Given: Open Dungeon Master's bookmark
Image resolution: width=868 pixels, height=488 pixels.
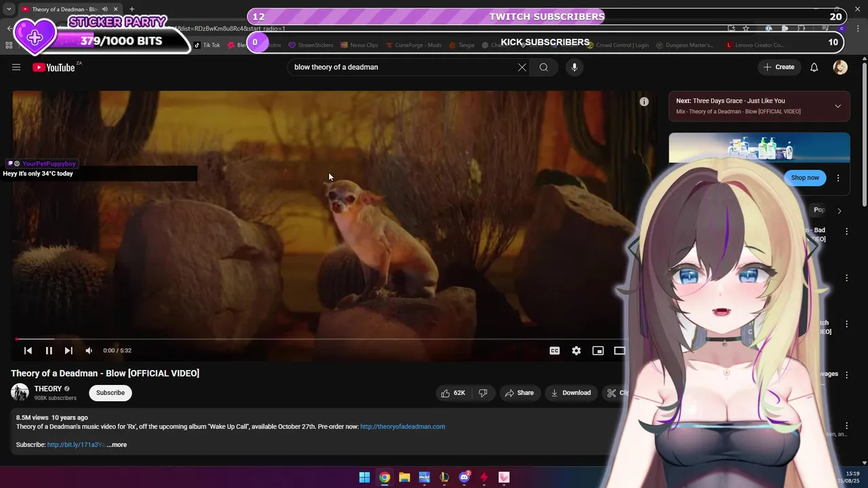Looking at the screenshot, I should pos(684,45).
